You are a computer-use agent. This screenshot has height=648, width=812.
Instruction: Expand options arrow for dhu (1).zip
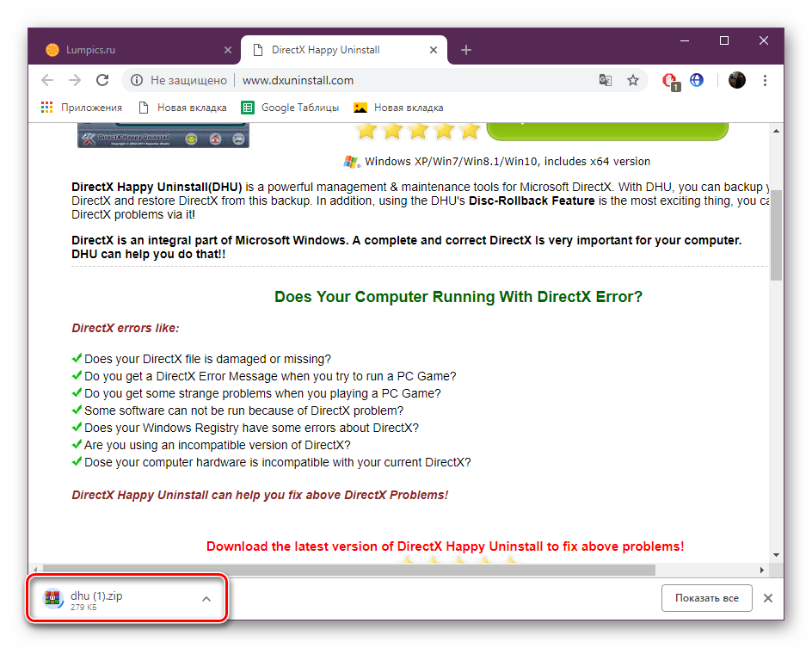point(206,599)
